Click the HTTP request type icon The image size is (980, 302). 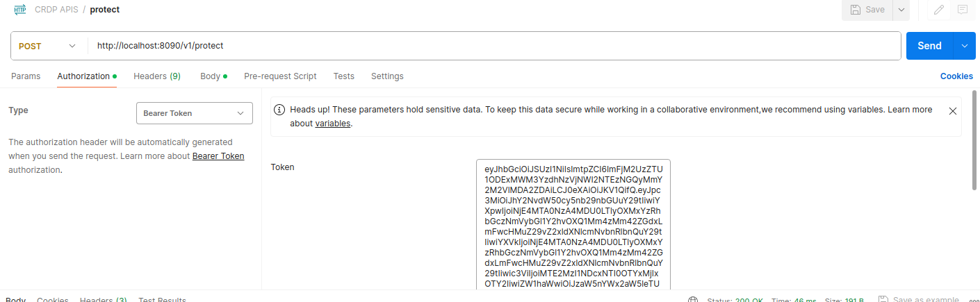click(20, 10)
